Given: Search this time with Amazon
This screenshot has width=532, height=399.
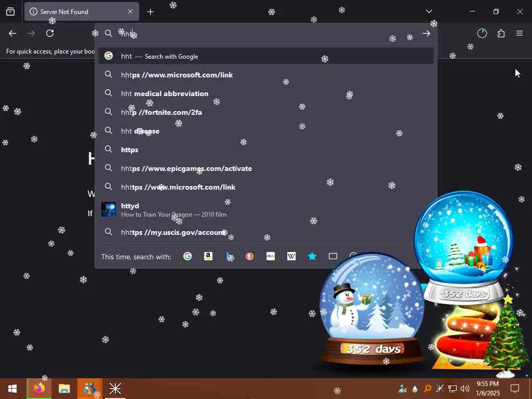Looking at the screenshot, I should (x=208, y=256).
